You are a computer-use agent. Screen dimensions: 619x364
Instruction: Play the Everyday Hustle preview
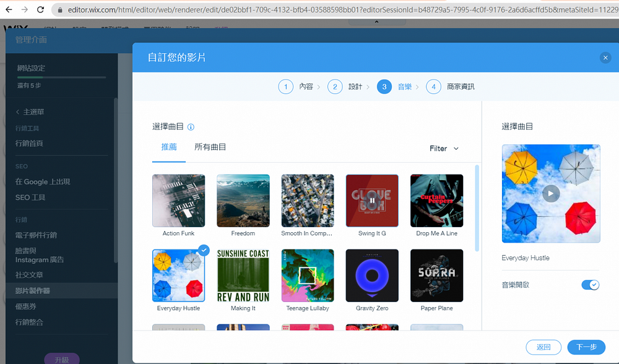pos(551,193)
